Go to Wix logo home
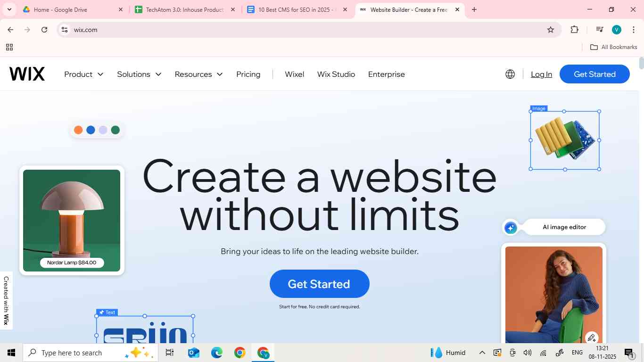The width and height of the screenshot is (644, 362). point(27,74)
